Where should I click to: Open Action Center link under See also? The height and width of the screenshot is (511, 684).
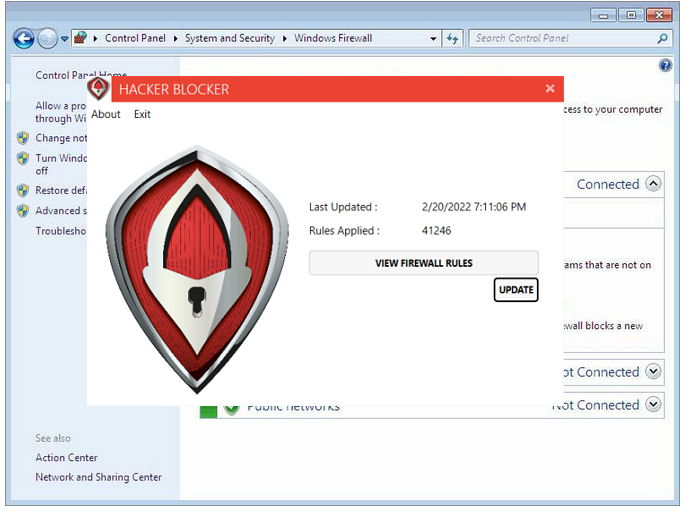click(67, 458)
